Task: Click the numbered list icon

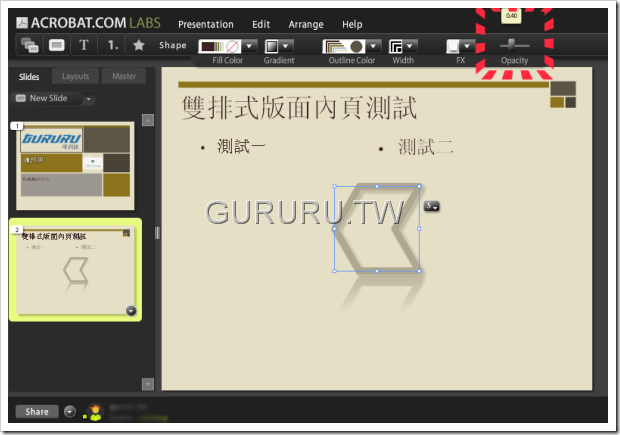Action: click(113, 45)
